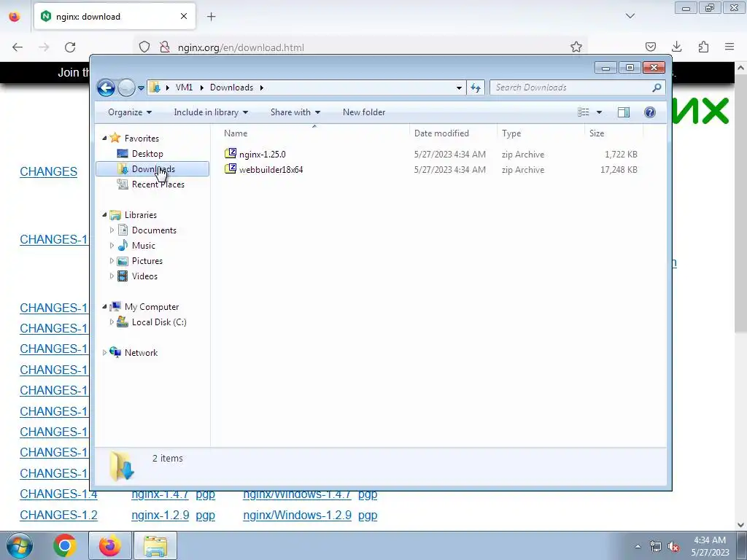The width and height of the screenshot is (747, 560).
Task: Click the search magnifier icon in Explorer
Action: [657, 87]
